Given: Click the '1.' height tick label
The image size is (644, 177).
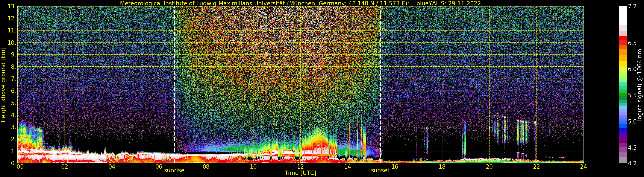Looking at the screenshot, I should point(14,151).
